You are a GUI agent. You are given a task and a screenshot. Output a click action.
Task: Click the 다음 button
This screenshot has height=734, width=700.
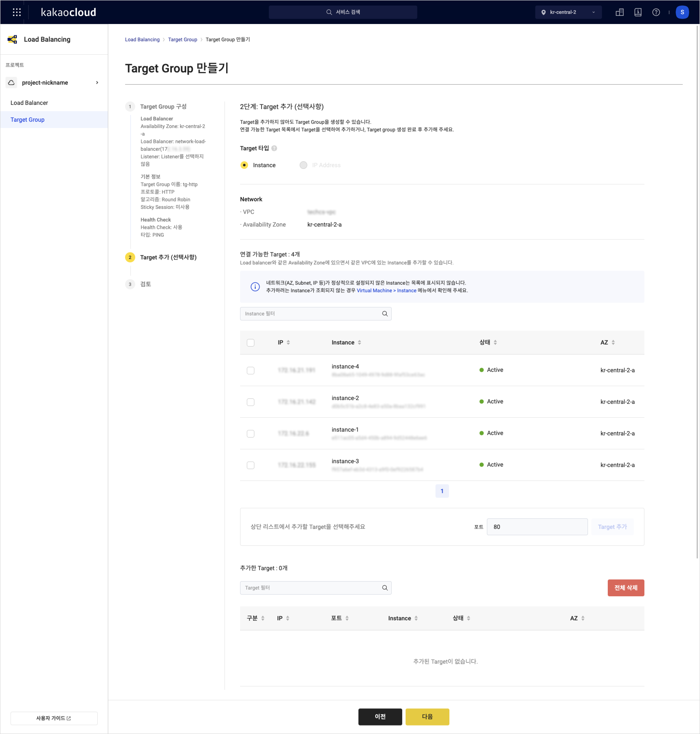click(427, 717)
